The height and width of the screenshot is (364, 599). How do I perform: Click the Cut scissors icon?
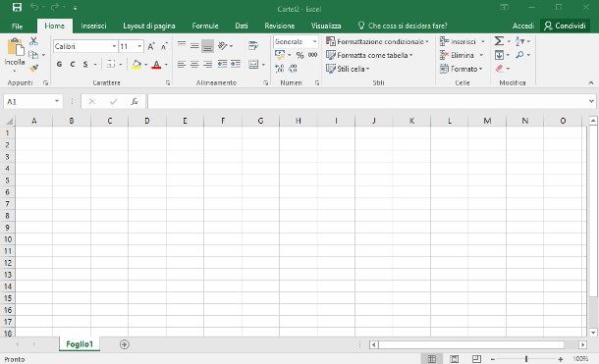[x=33, y=41]
